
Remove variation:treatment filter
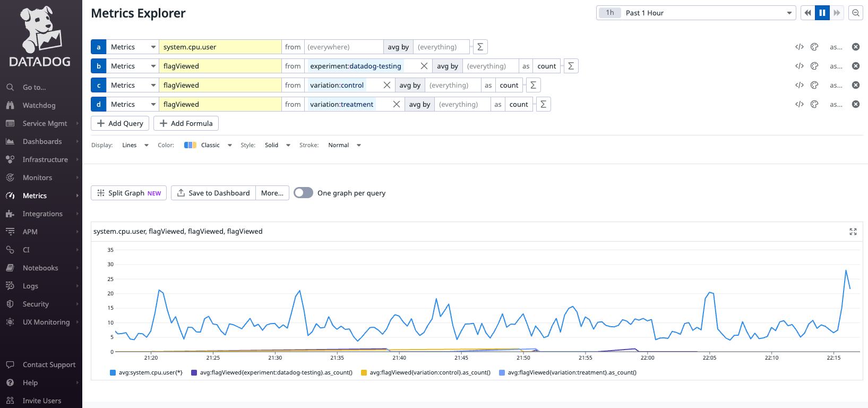pos(397,104)
